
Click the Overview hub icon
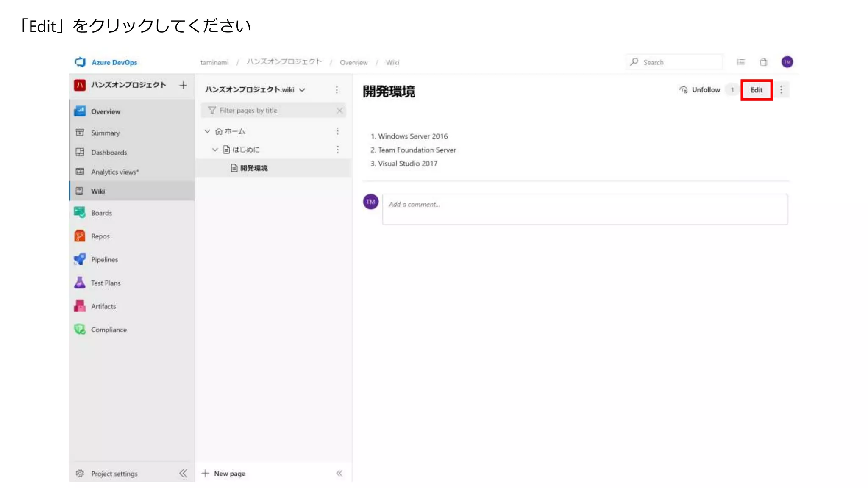pos(80,111)
